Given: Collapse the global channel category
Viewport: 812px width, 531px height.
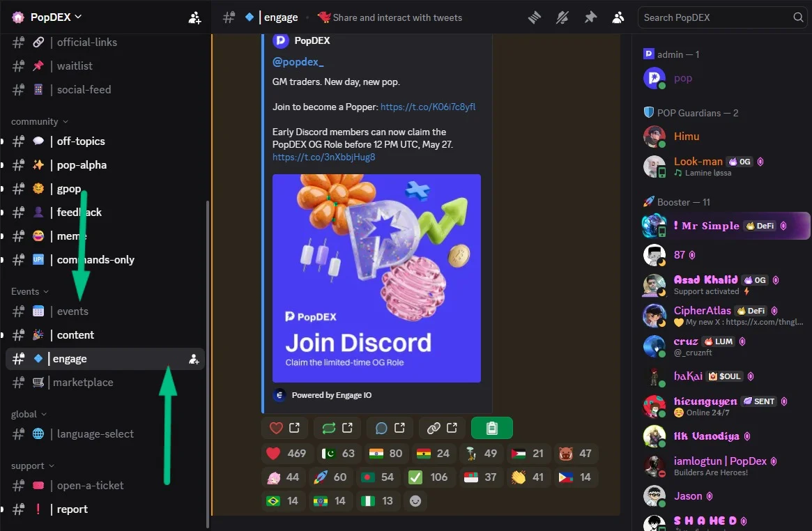Looking at the screenshot, I should (29, 415).
